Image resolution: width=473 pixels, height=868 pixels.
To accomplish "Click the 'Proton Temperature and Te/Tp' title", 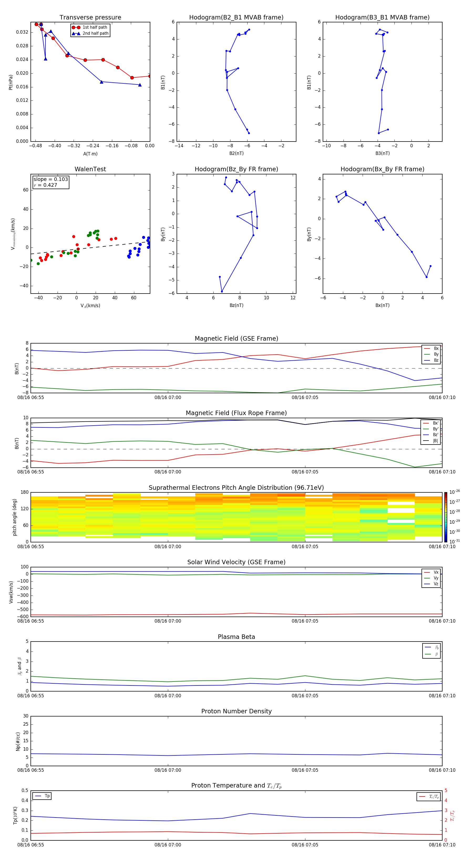I will tap(236, 786).
